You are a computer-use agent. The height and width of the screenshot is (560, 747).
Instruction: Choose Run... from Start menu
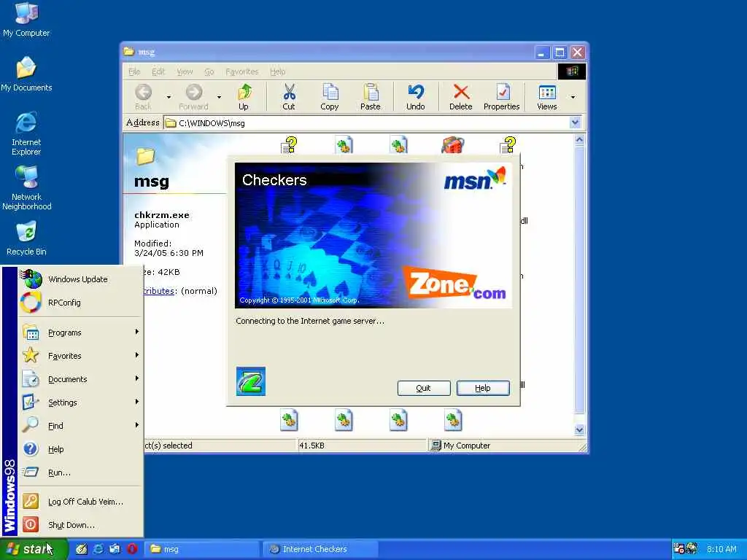click(x=81, y=472)
